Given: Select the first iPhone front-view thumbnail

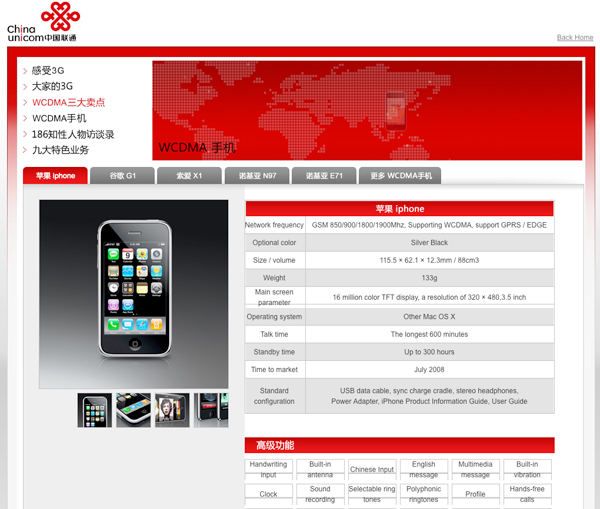Looking at the screenshot, I should click(x=95, y=410).
